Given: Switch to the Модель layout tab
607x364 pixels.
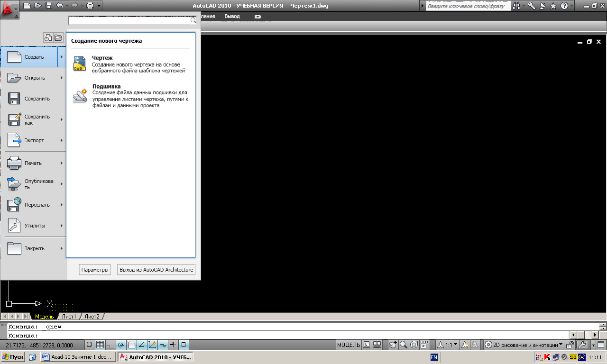Looking at the screenshot, I should tap(44, 317).
